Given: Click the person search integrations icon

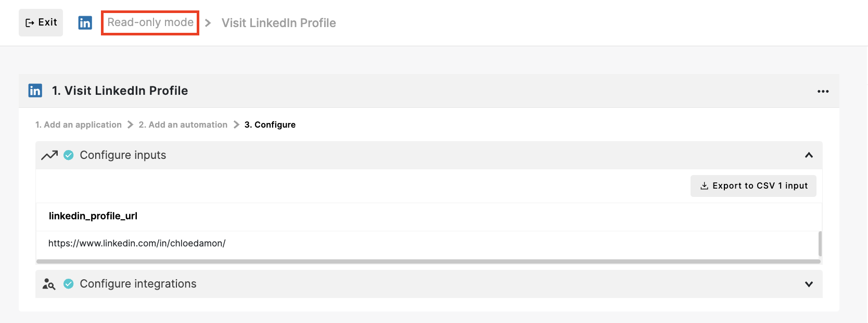Looking at the screenshot, I should coord(49,284).
